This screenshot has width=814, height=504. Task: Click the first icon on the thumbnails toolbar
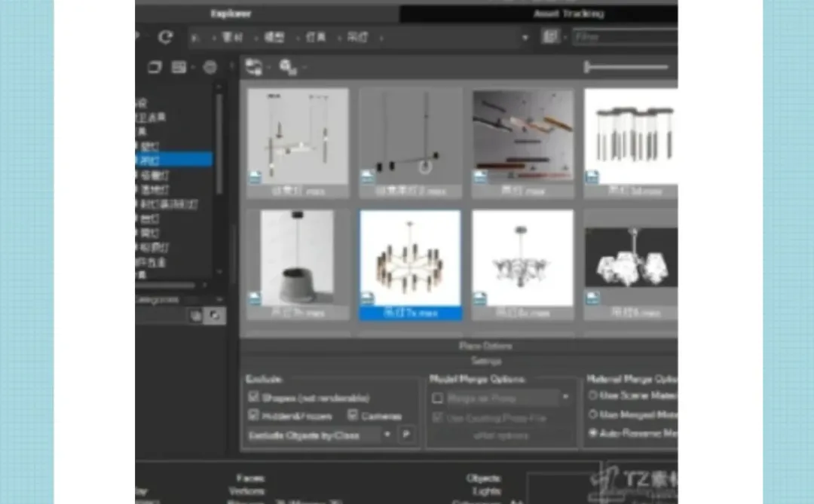pos(253,67)
